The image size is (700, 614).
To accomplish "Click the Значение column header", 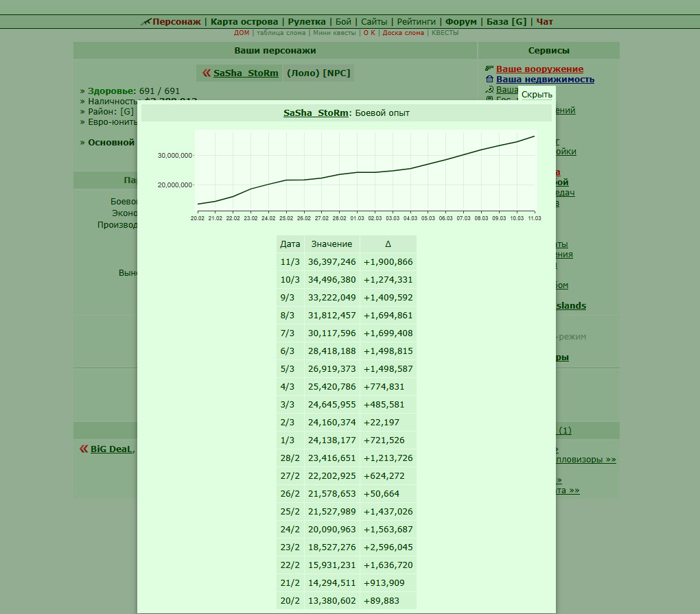I will coord(331,244).
